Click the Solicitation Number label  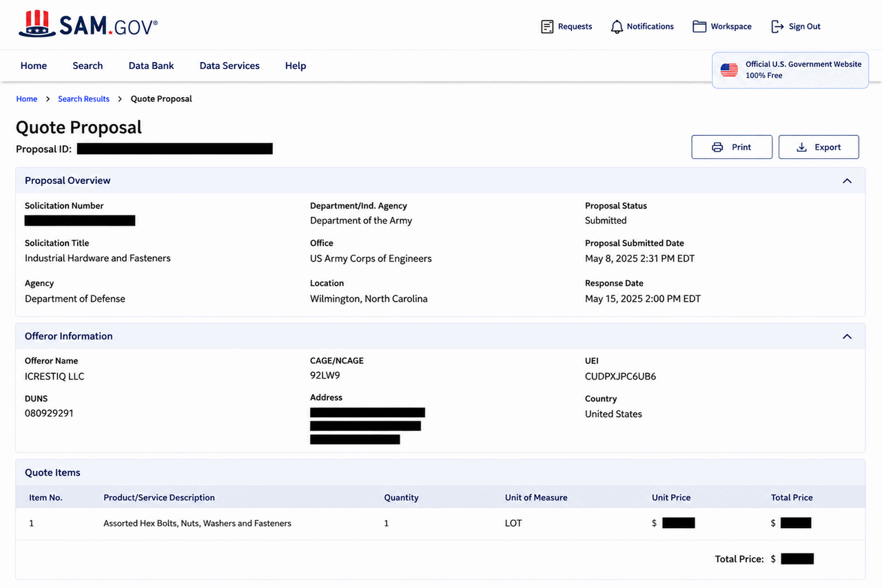[64, 206]
